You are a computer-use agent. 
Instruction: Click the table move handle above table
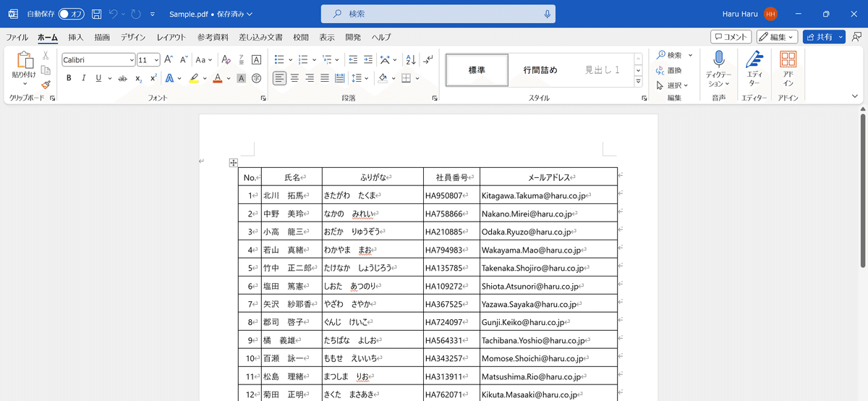coord(233,163)
